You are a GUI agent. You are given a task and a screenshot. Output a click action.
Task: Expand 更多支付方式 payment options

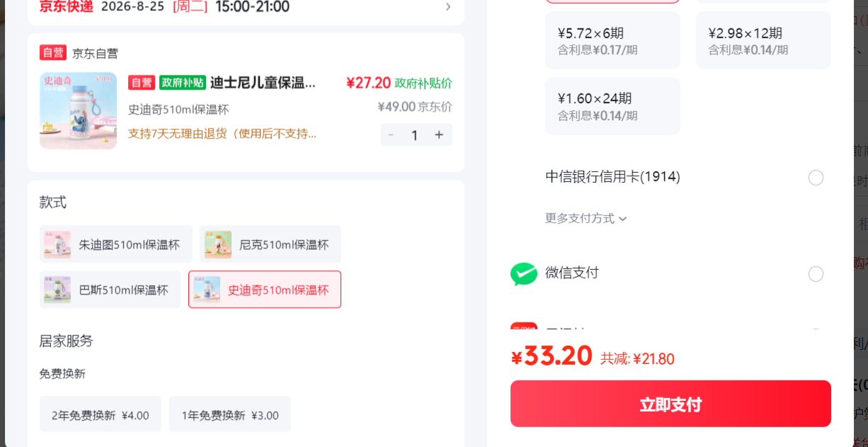[586, 218]
